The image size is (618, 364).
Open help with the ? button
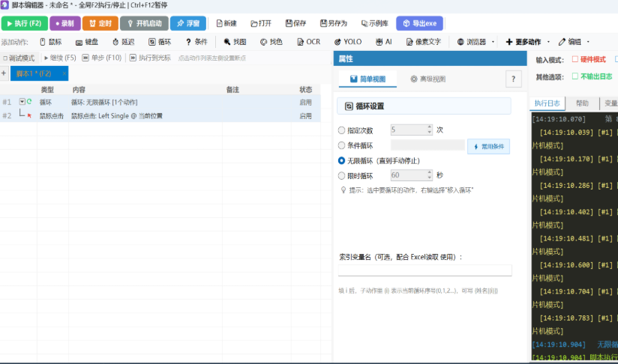point(513,79)
